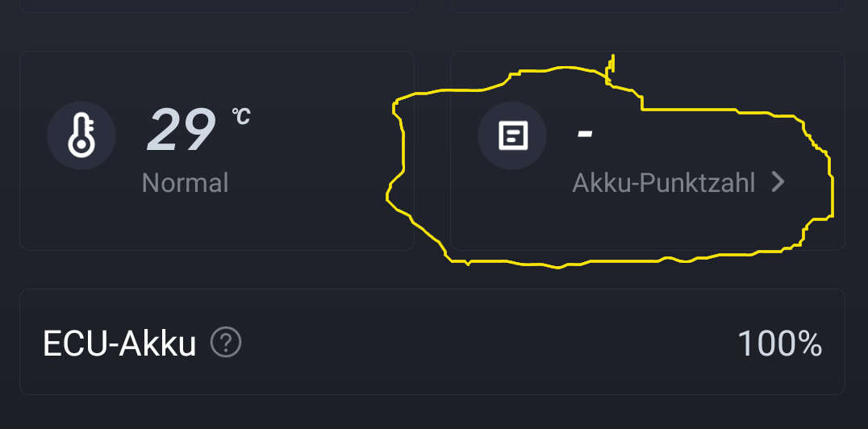Click the 29 temperature reading
This screenshot has width=868, height=429.
(x=181, y=131)
